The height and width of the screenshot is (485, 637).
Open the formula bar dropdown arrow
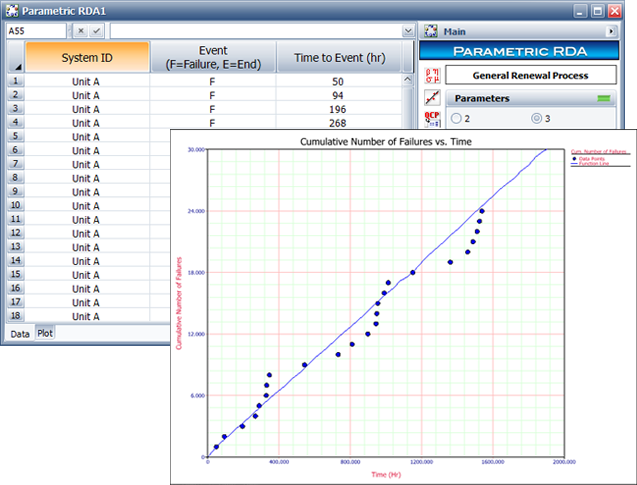(x=408, y=31)
